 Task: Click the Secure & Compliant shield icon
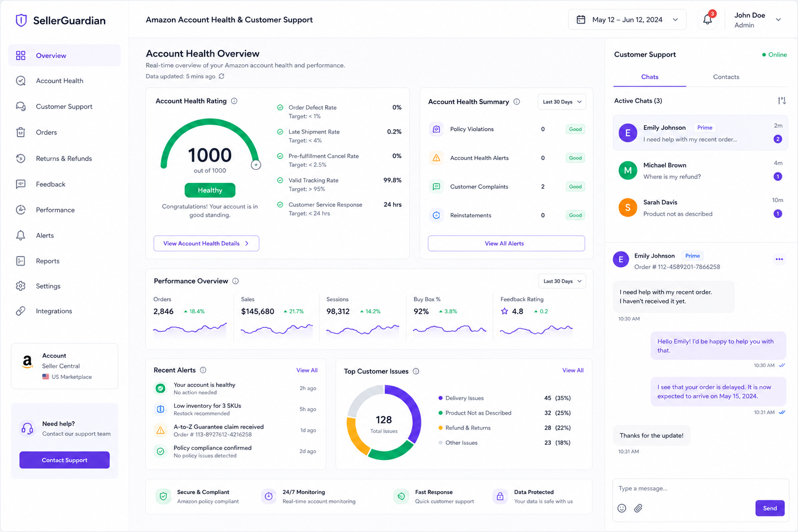(163, 496)
